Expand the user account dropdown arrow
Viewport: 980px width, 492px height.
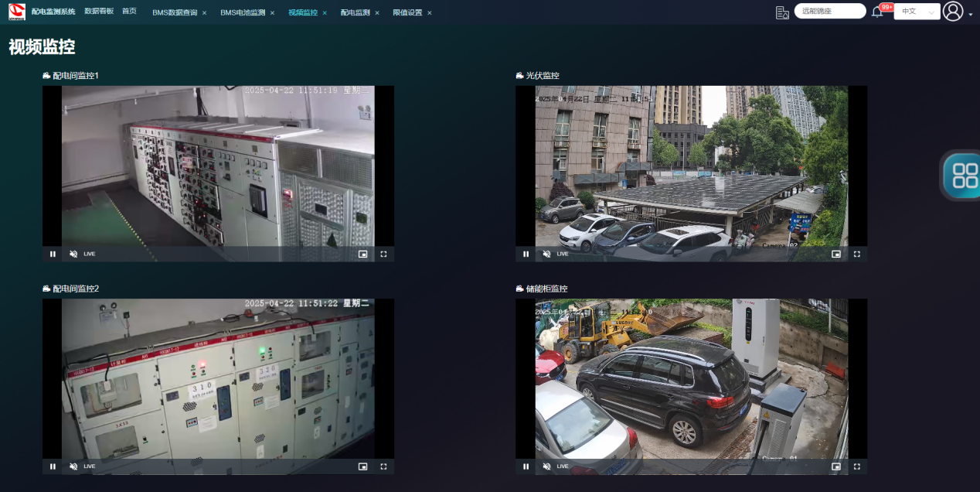[971, 15]
